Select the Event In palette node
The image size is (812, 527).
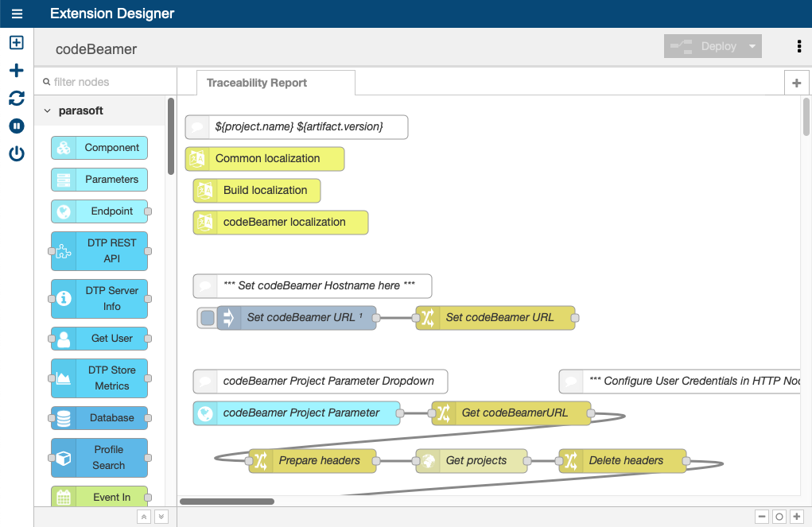pos(99,497)
